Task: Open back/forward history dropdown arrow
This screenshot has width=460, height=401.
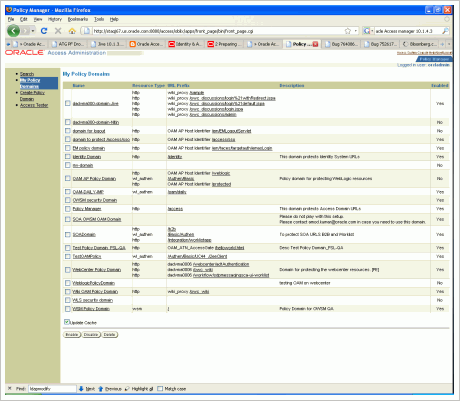Action: pyautogui.click(x=33, y=31)
